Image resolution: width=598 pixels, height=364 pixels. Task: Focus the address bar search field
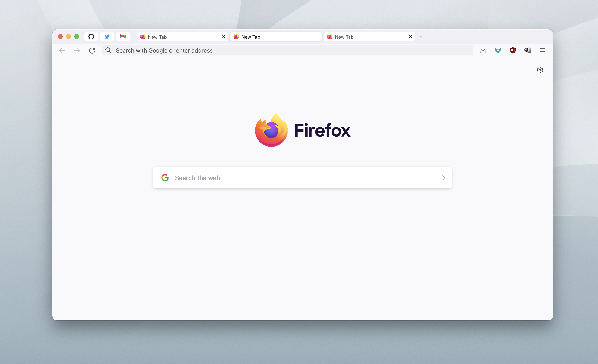tap(288, 50)
